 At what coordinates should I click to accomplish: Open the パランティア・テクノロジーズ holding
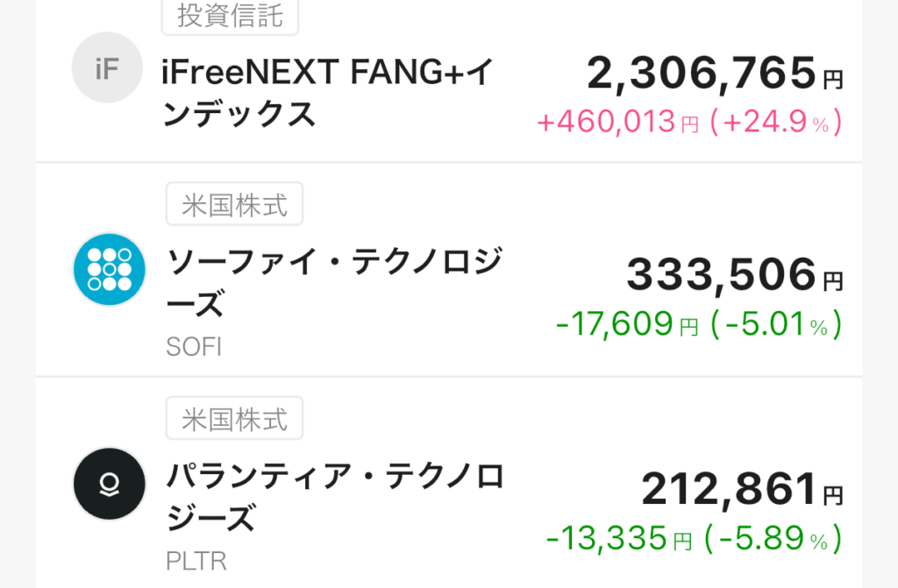[x=336, y=498]
